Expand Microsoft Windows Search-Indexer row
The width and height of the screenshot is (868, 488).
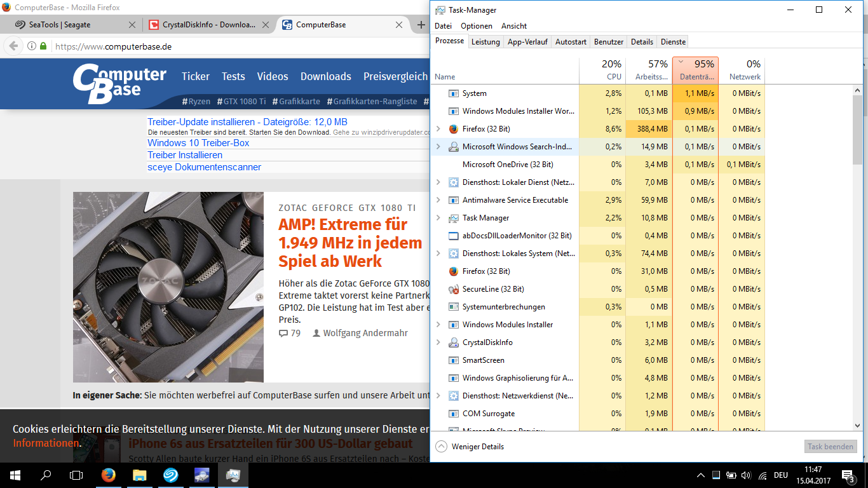pos(438,147)
